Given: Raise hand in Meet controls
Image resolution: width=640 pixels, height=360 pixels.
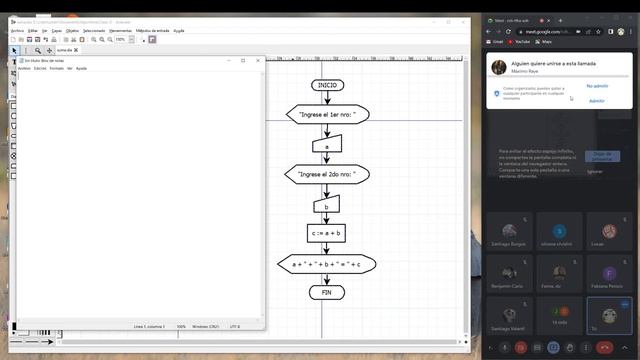Looking at the screenshot, I should pos(570,348).
